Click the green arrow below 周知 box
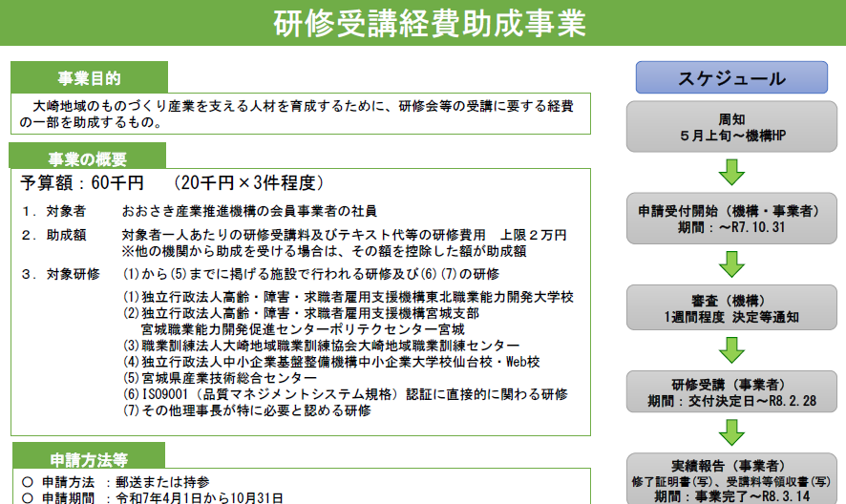Viewport: 846px width, 504px height. [x=731, y=172]
